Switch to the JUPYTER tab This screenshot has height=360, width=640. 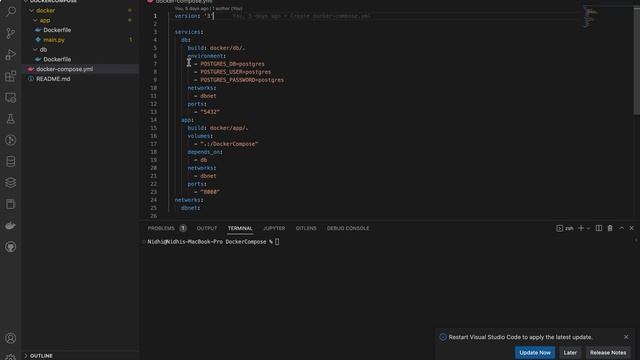click(x=274, y=228)
